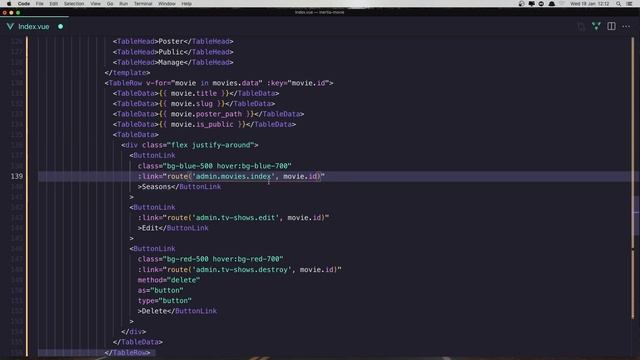
Task: Click the movie.title TableData line
Action: [196, 93]
